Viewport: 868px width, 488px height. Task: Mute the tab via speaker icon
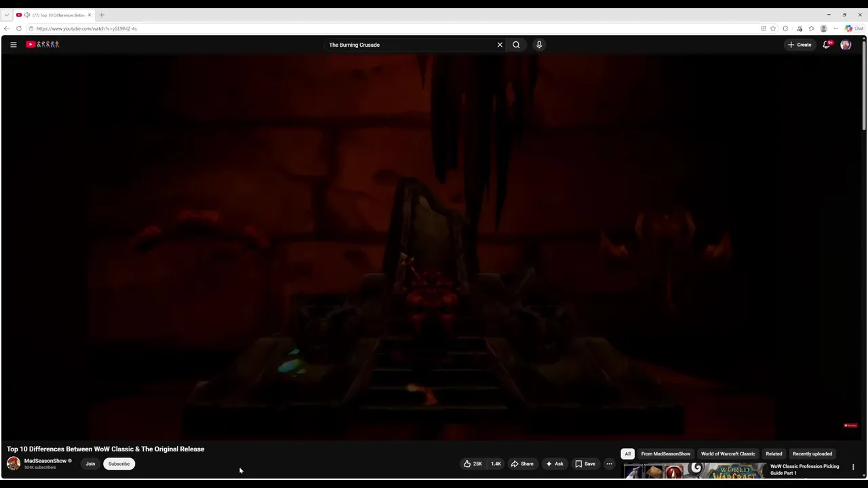(27, 15)
